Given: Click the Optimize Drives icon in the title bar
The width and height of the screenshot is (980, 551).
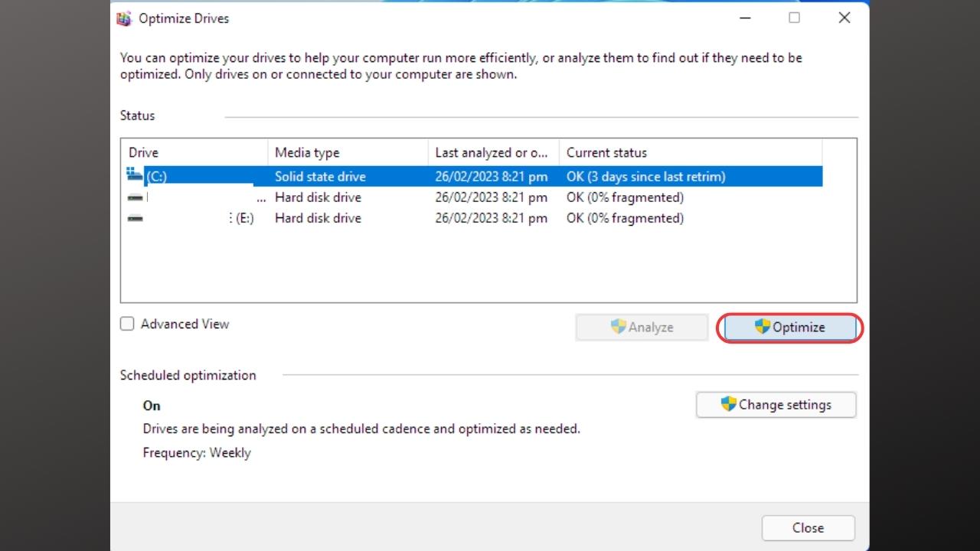Looking at the screenshot, I should click(124, 18).
